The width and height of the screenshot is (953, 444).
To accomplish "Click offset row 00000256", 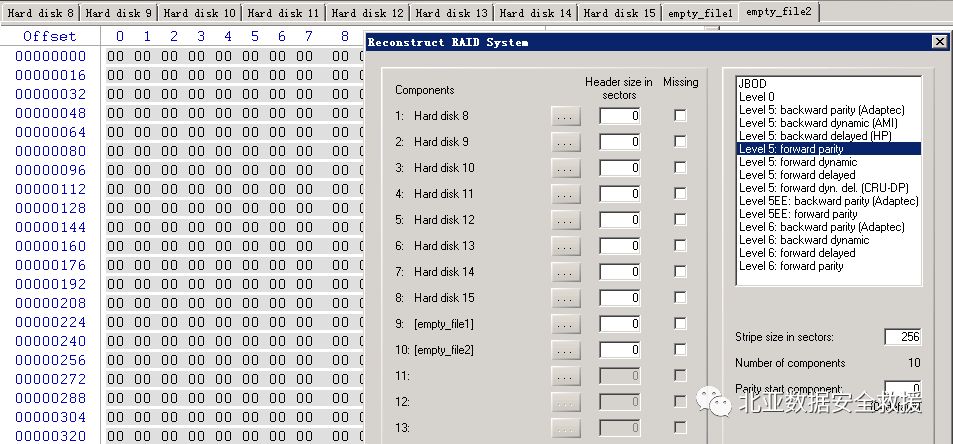I will [51, 360].
